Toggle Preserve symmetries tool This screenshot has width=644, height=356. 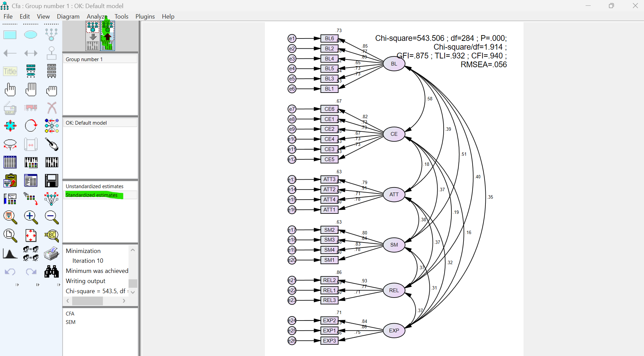coord(51,199)
